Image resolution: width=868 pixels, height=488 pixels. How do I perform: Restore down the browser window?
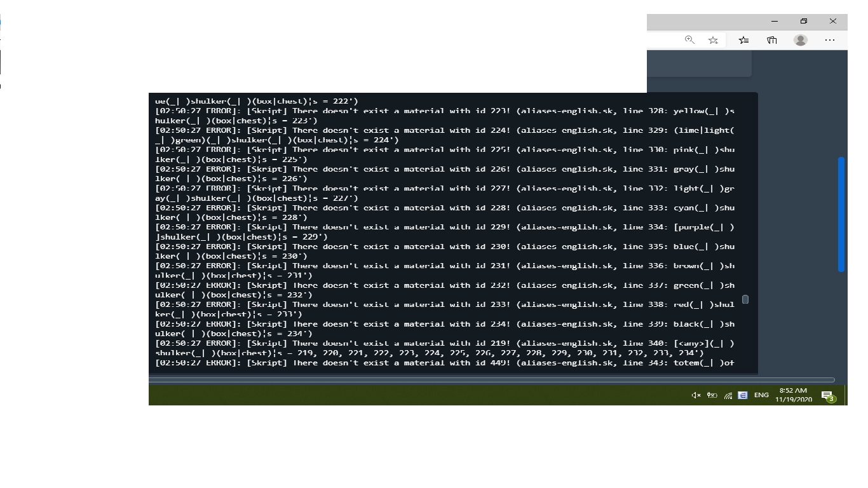[804, 21]
